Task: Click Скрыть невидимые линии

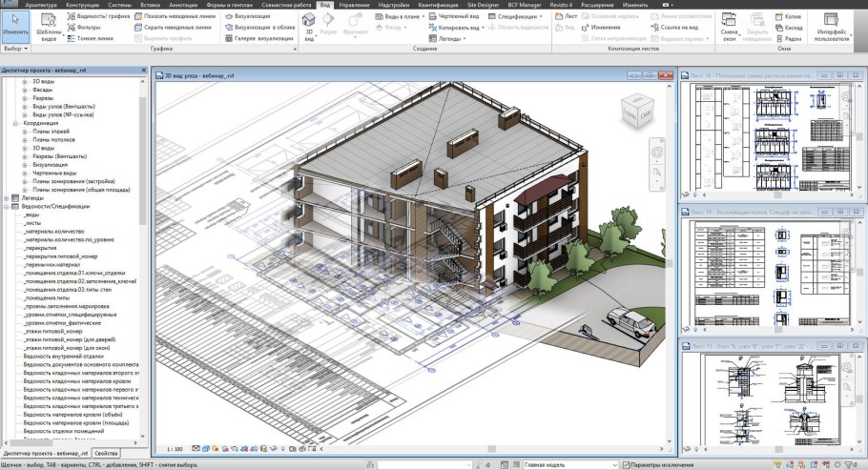Action: [x=173, y=27]
